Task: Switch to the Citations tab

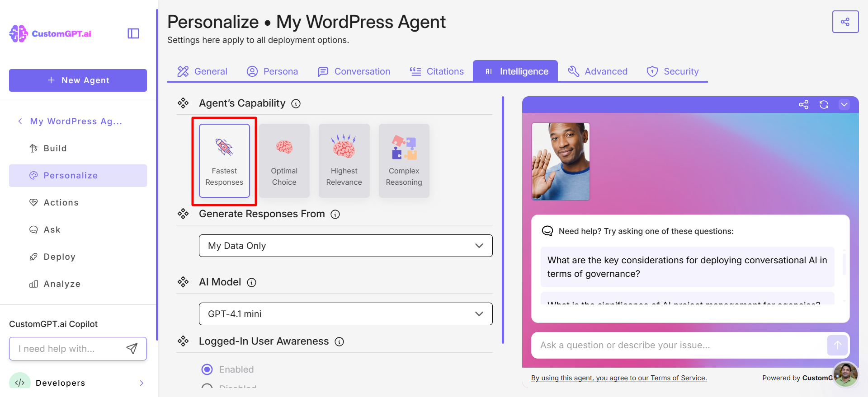Action: click(437, 71)
